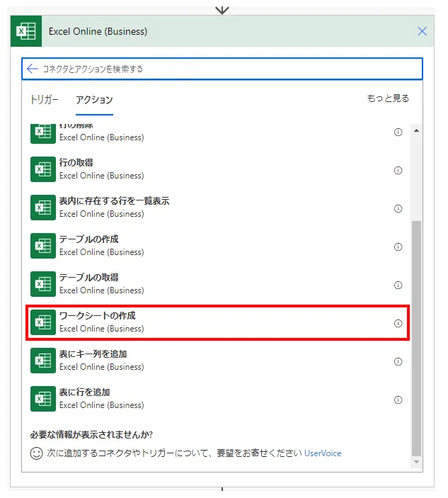Image resolution: width=448 pixels, height=498 pixels.
Task: Open the もっと見る link
Action: coord(388,98)
